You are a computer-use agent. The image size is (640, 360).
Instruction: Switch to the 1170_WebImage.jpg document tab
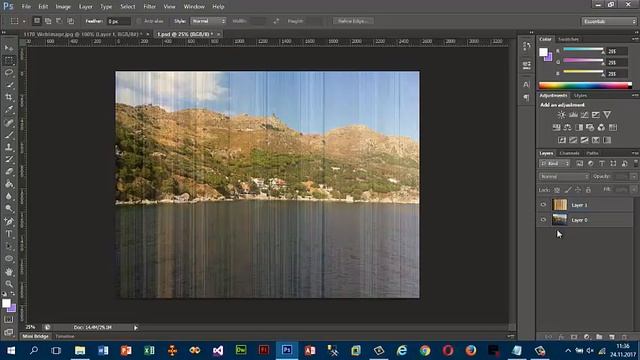pos(83,34)
